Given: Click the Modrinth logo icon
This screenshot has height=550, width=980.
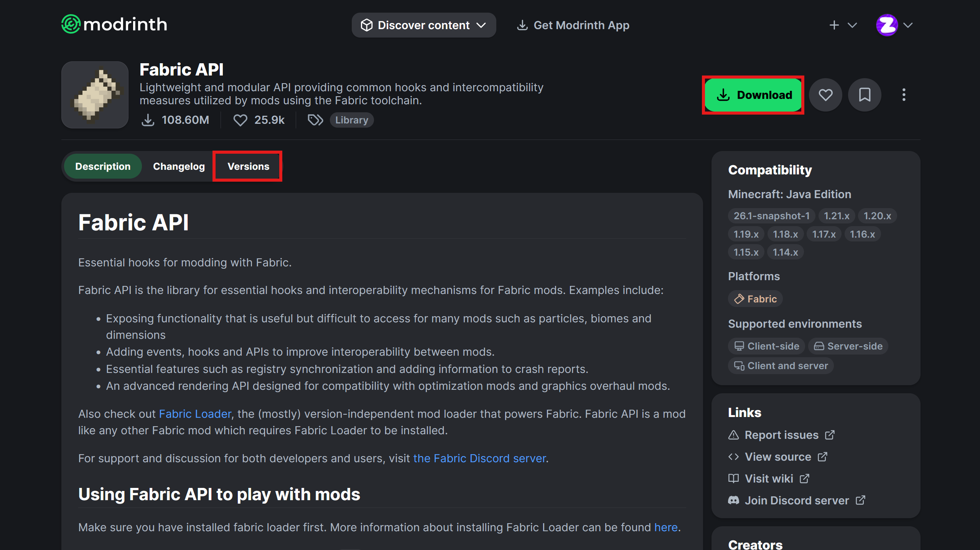Looking at the screenshot, I should (71, 25).
